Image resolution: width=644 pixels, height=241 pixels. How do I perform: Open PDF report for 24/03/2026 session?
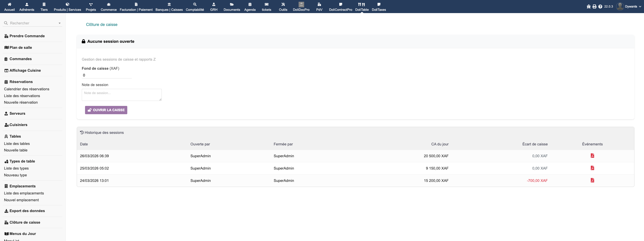[592, 180]
